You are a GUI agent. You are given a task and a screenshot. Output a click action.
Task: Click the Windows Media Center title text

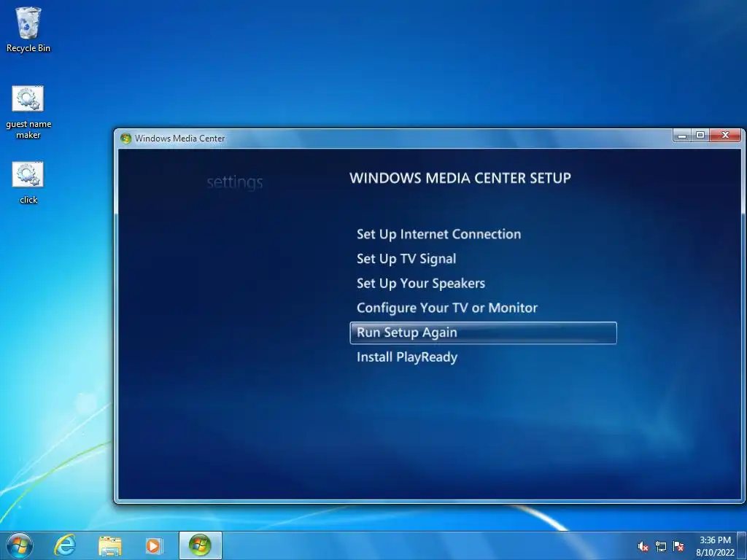(x=179, y=139)
